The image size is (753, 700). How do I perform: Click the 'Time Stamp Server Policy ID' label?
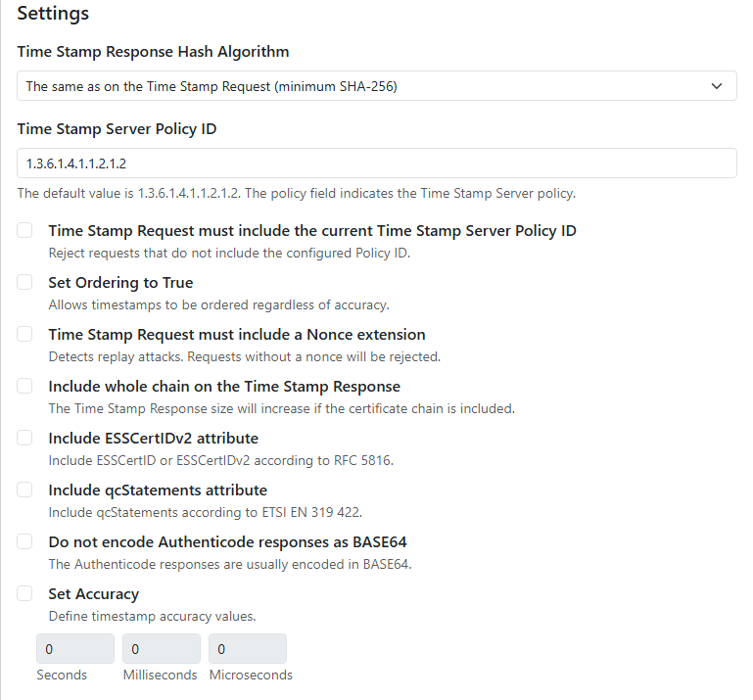[117, 128]
